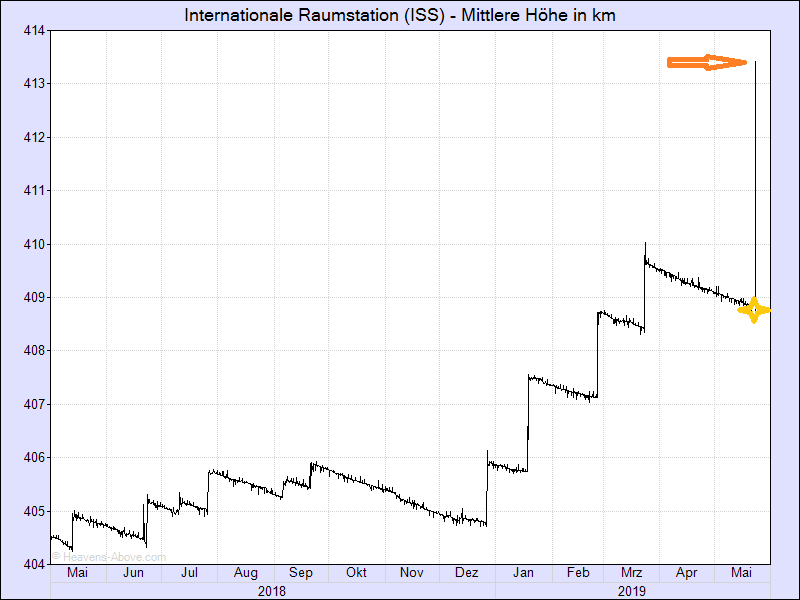Select the Mrz month label

tap(631, 573)
